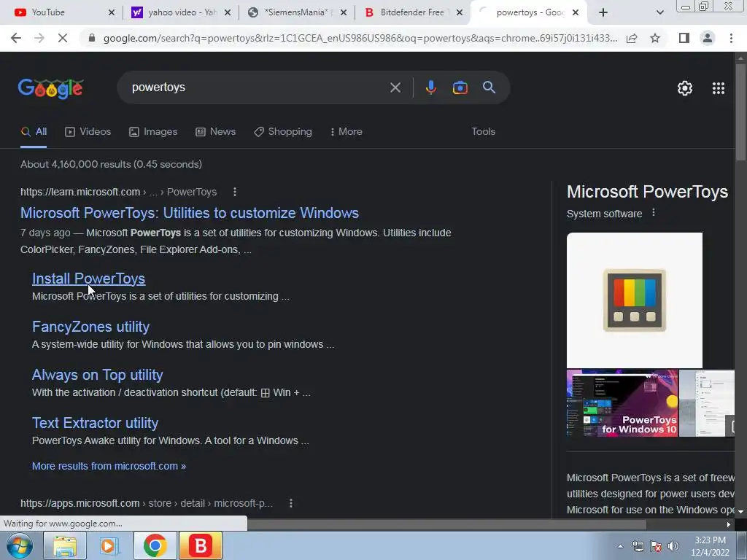The image size is (747, 560).
Task: Click the address bar URL field
Action: coord(360,38)
